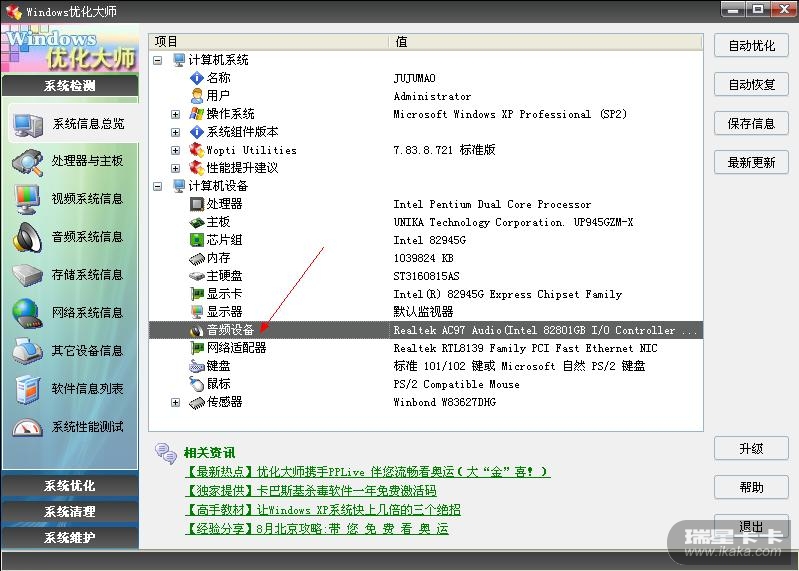This screenshot has height=571, width=799.
Task: Expand the 传感器 tree node
Action: (176, 402)
